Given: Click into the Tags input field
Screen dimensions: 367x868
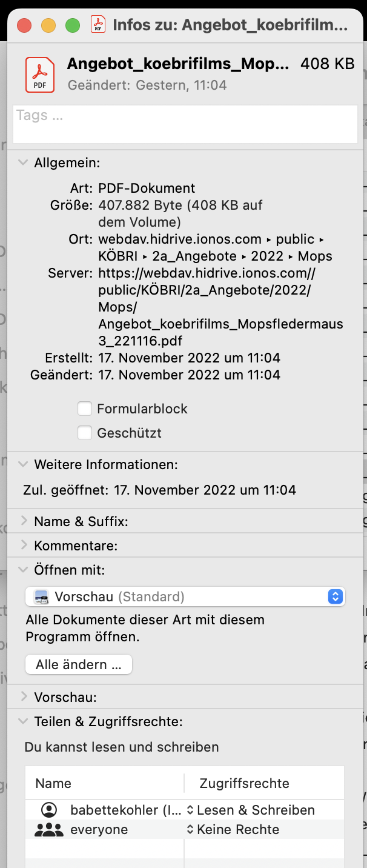Looking at the screenshot, I should click(185, 124).
